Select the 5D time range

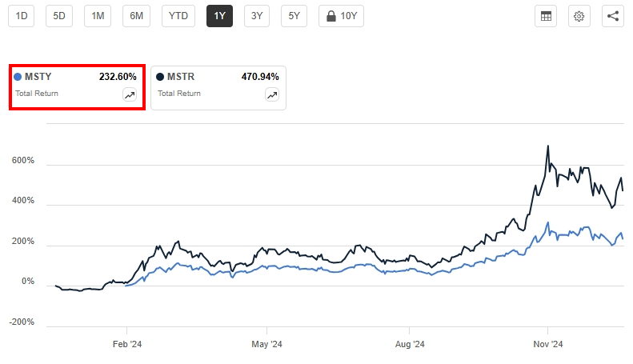click(x=59, y=16)
